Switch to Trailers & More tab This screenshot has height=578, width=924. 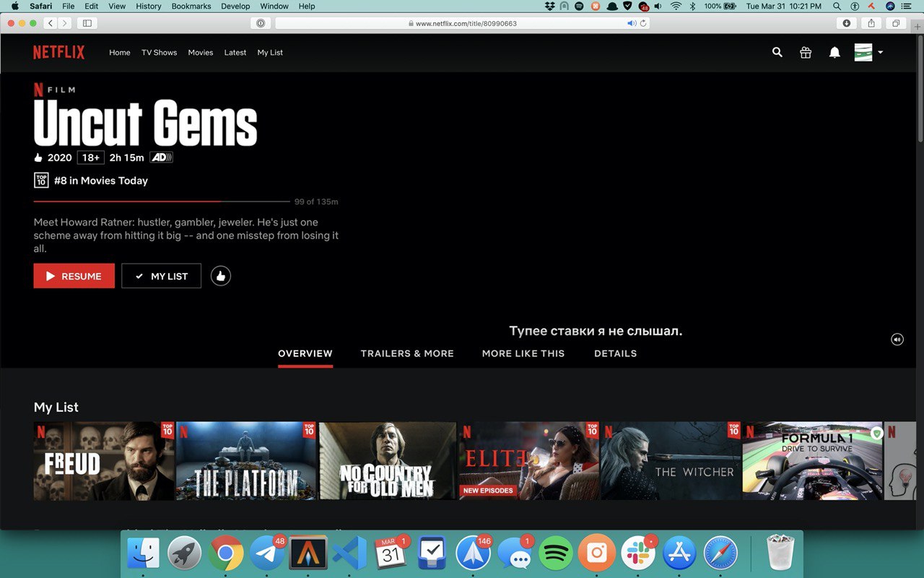point(407,353)
